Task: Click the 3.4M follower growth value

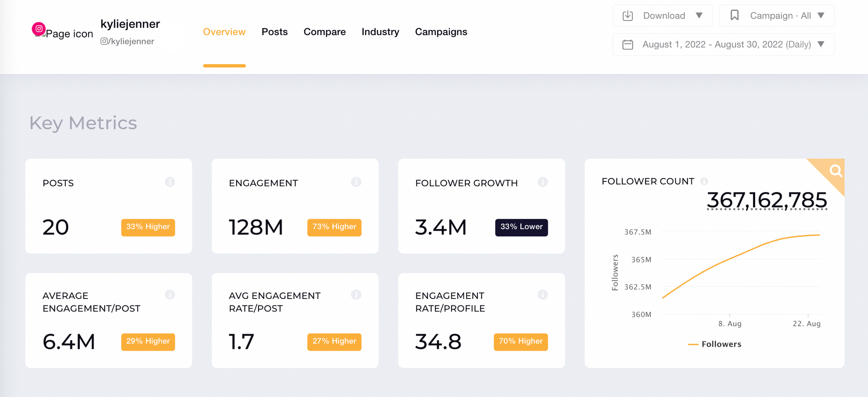Action: [x=441, y=227]
